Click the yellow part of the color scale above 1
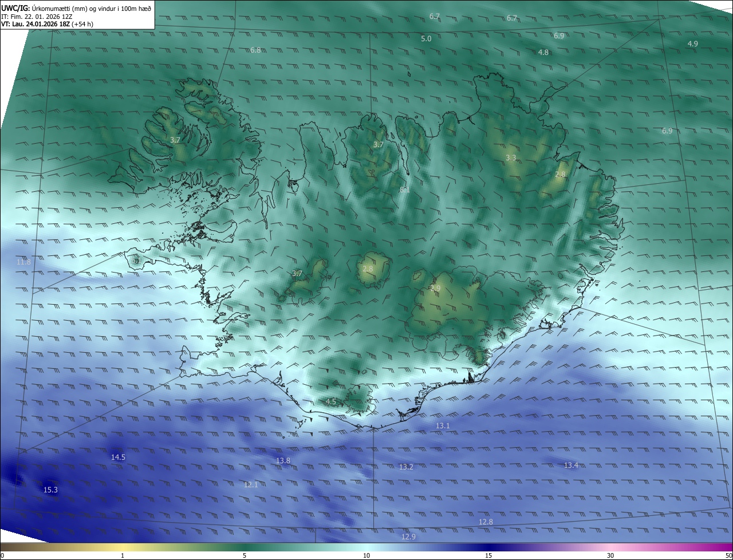Image resolution: width=733 pixels, height=560 pixels. click(123, 547)
